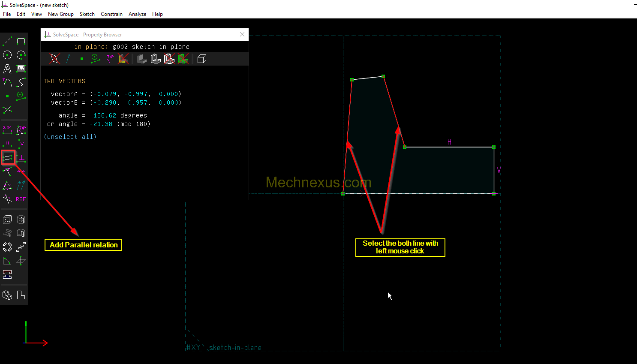This screenshot has height=364, width=637.
Task: Apply the parallel constraint tool
Action: click(8, 158)
